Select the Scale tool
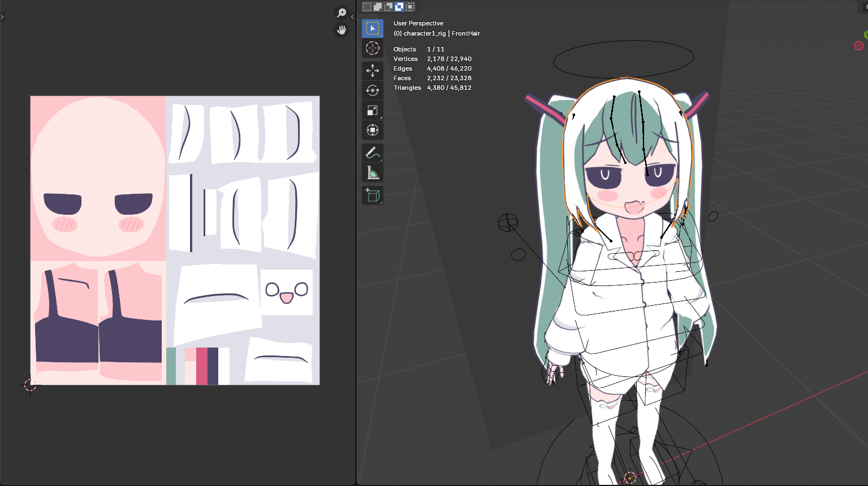The width and height of the screenshot is (868, 486). coord(373,110)
